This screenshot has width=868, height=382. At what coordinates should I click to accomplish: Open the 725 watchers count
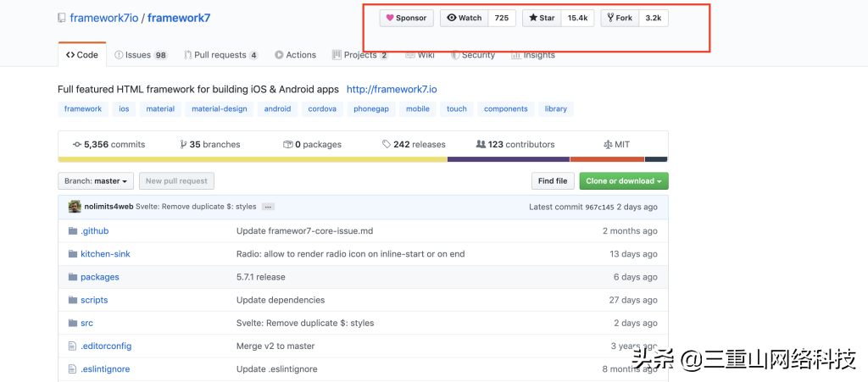pyautogui.click(x=502, y=18)
